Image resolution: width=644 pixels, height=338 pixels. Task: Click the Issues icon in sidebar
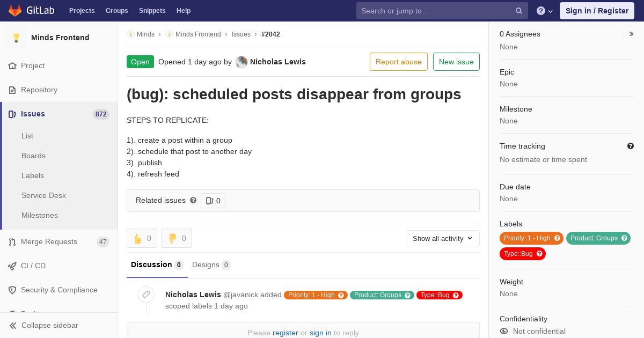click(12, 114)
